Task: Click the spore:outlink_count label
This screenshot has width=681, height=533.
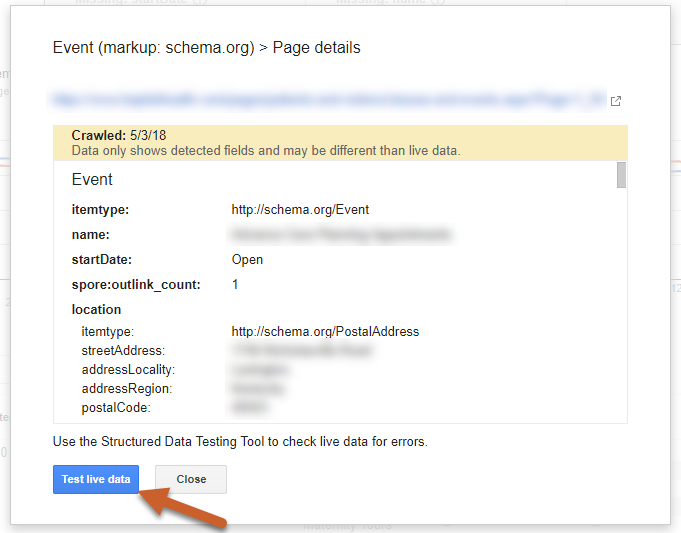Action: coord(136,285)
